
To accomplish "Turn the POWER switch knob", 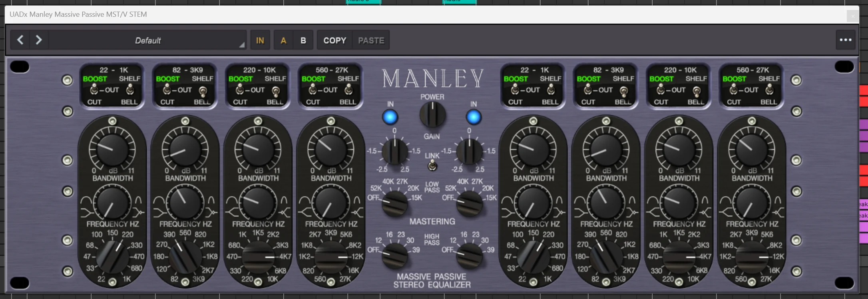I will click(x=432, y=114).
